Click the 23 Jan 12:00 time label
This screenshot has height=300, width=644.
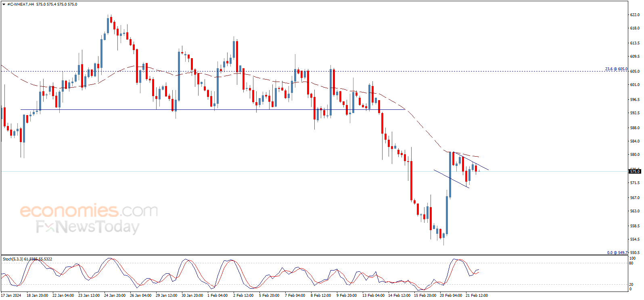click(89, 296)
